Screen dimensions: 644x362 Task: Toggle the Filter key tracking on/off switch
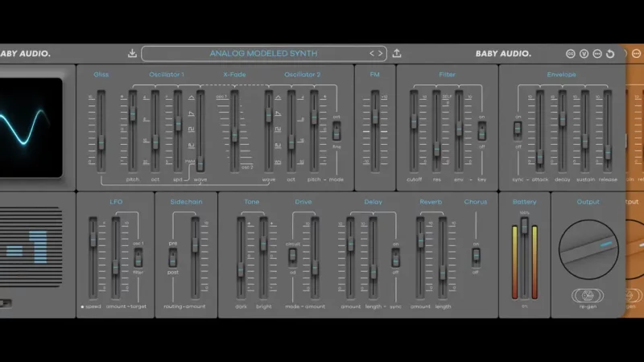point(482,130)
